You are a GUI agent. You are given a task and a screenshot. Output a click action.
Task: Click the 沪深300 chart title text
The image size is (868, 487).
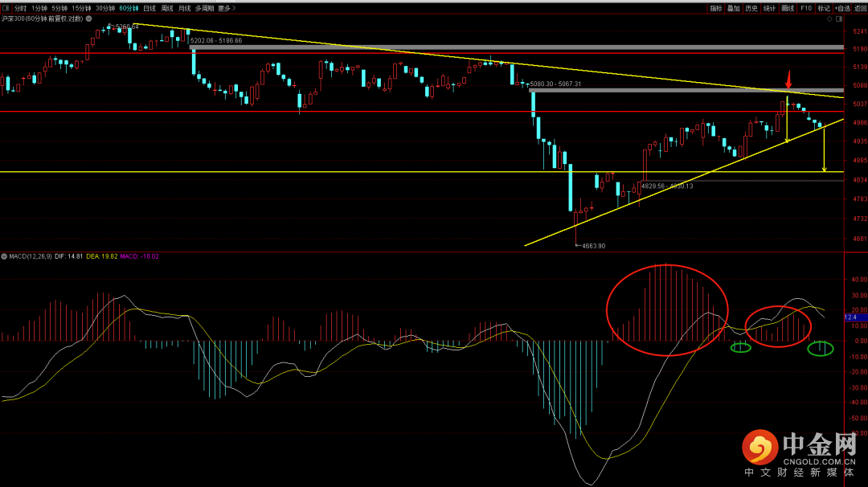click(x=42, y=18)
